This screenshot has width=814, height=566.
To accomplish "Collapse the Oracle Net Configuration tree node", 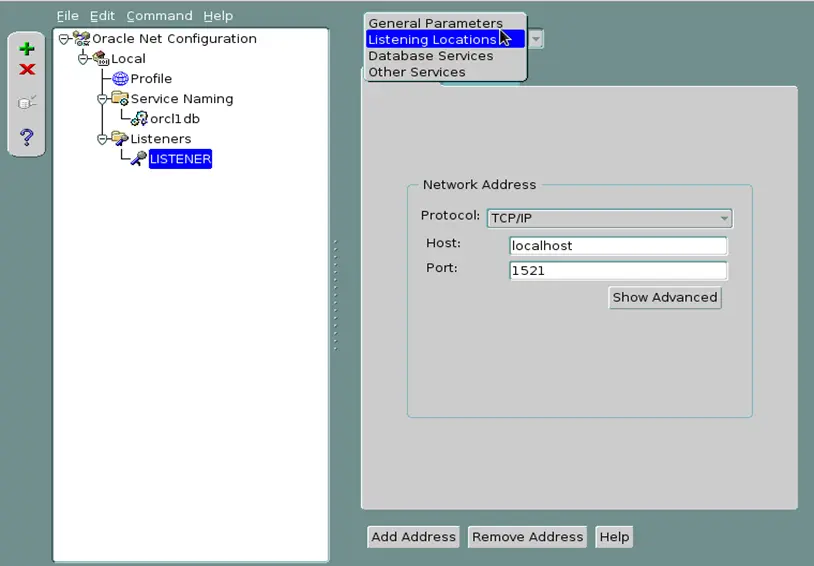I will point(64,39).
